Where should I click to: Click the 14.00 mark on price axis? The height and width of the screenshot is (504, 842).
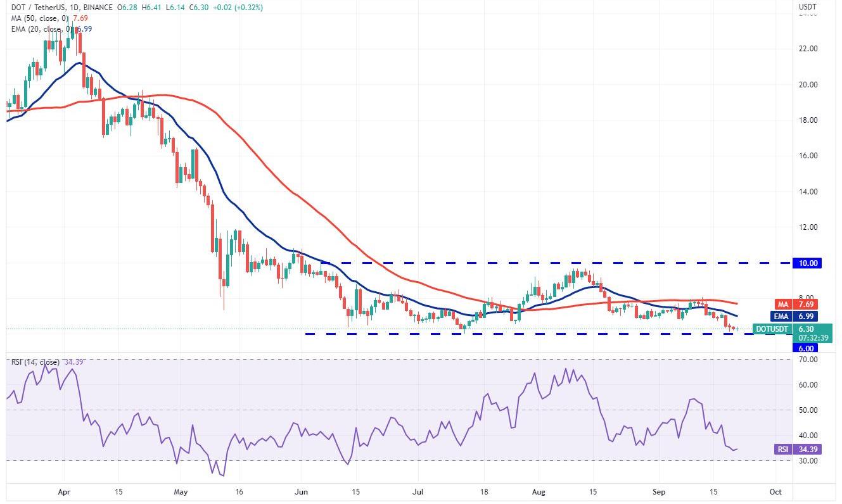coord(807,192)
